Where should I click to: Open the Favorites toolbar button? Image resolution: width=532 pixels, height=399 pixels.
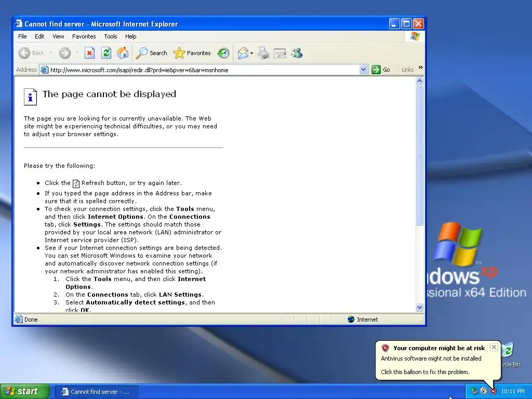coord(192,53)
